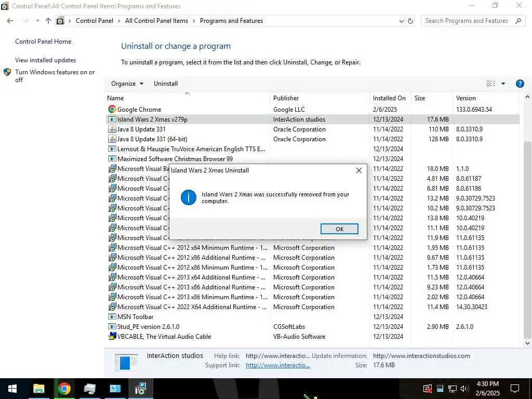This screenshot has height=399, width=532.
Task: Open the notification center icon
Action: [x=515, y=389]
